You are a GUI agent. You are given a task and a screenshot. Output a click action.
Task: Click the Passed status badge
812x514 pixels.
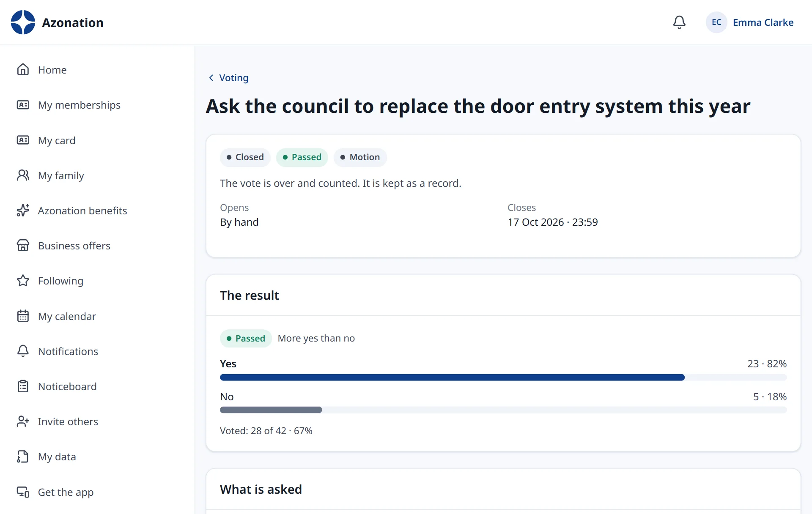[x=302, y=157]
